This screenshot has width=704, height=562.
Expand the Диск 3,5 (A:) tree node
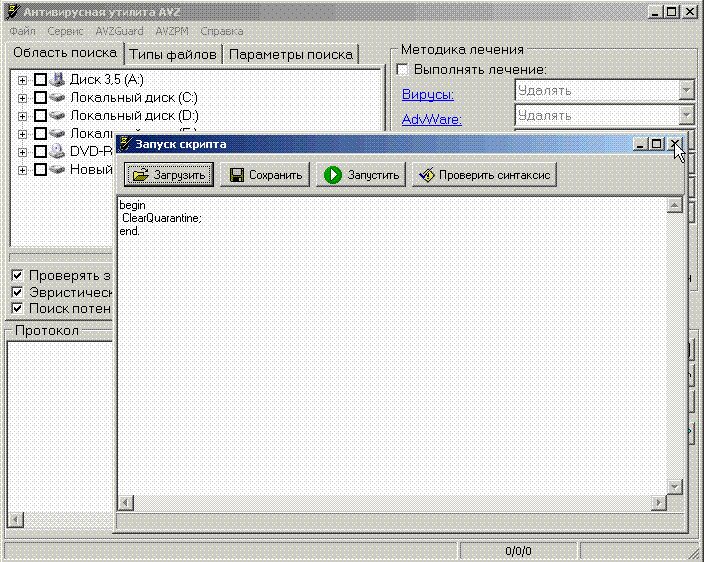(x=23, y=80)
